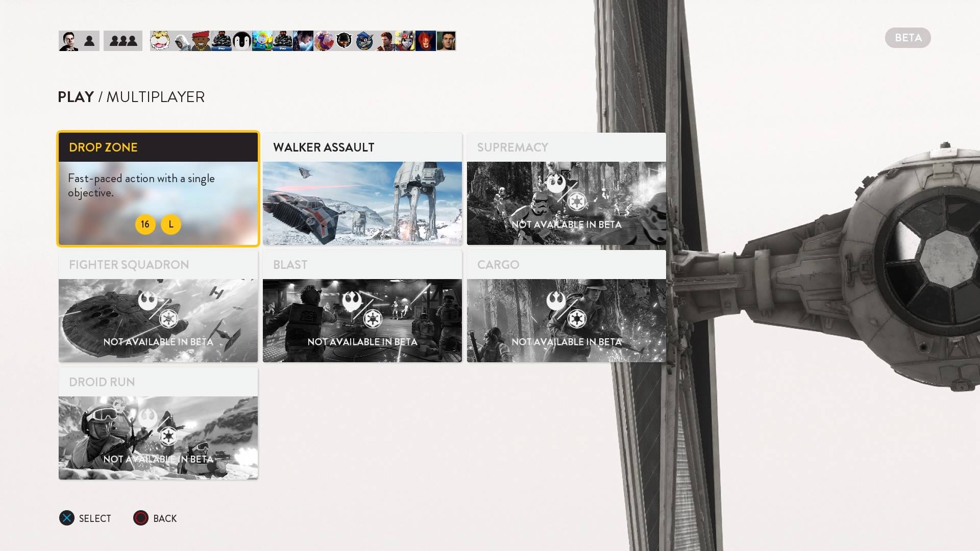Screen dimensions: 980x551
Task: Open the Walker Assault game mode
Action: pyautogui.click(x=362, y=189)
